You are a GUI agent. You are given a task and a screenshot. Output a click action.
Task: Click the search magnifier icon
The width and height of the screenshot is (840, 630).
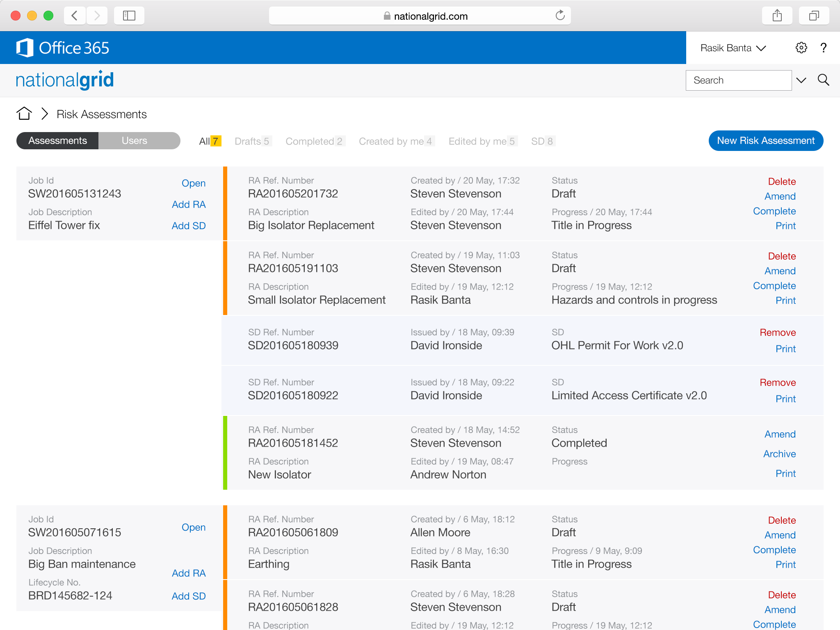click(x=823, y=80)
